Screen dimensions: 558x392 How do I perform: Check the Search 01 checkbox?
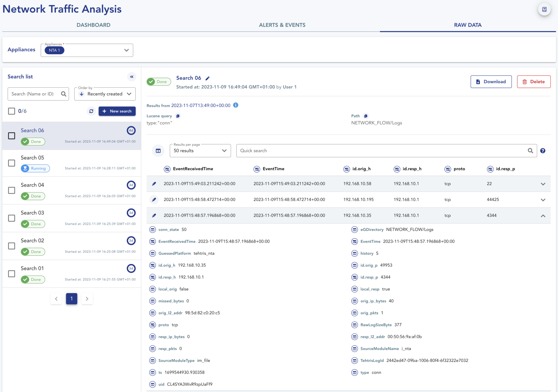coord(11,274)
